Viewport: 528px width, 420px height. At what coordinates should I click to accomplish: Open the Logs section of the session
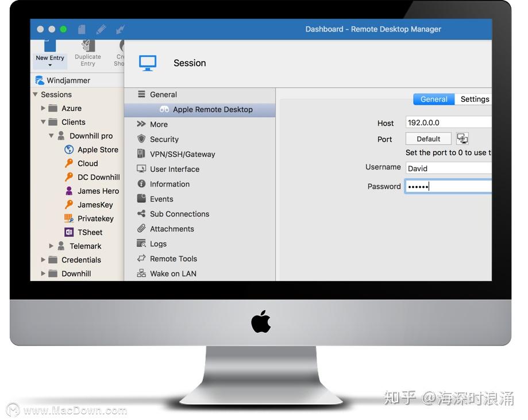tap(159, 244)
